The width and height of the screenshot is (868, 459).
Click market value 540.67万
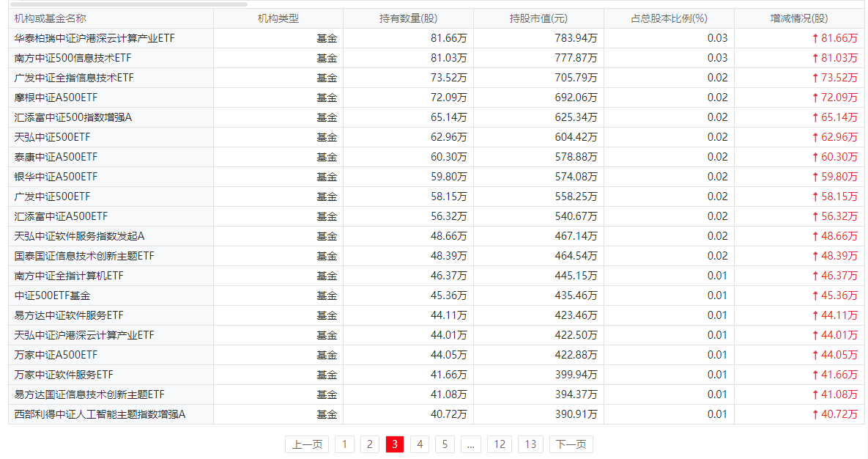pyautogui.click(x=576, y=216)
